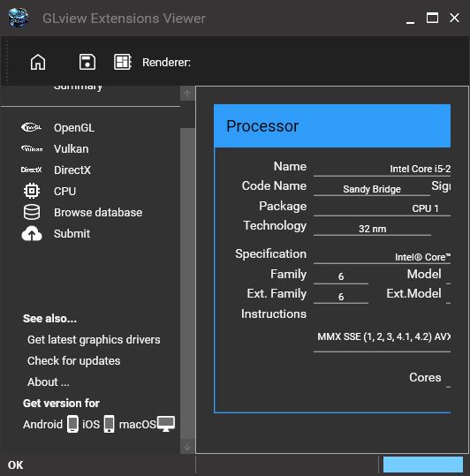This screenshot has height=476, width=470.
Task: Open the About ... link
Action: [x=49, y=382]
